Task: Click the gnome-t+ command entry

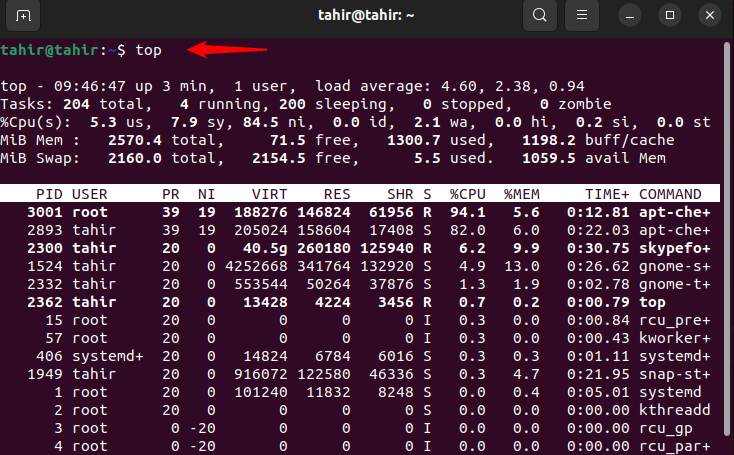Action: (x=675, y=284)
